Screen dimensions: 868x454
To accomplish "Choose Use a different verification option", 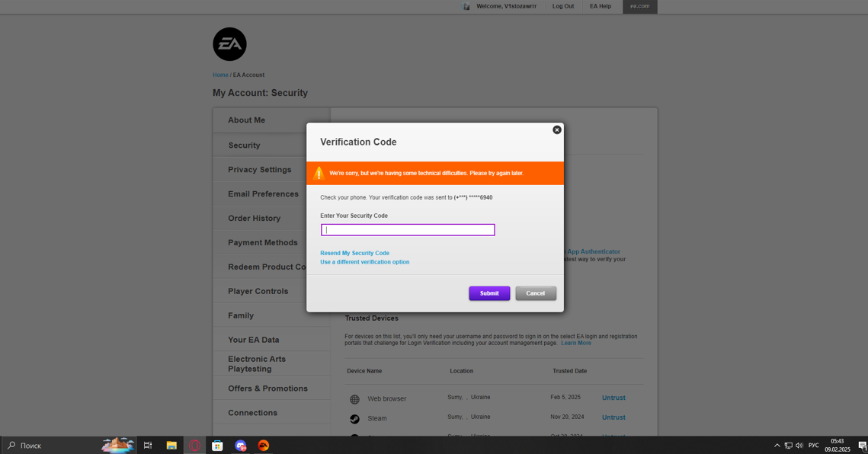I will tap(364, 262).
